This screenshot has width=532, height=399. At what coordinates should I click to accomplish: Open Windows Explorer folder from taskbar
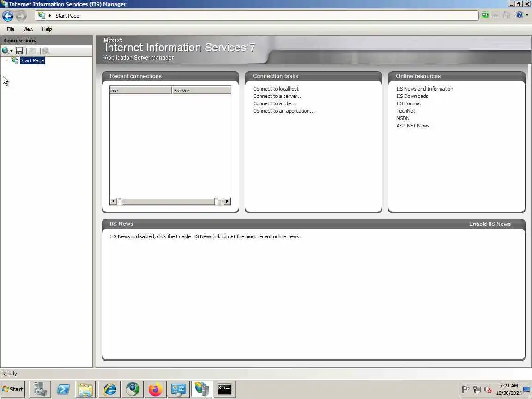pos(85,389)
